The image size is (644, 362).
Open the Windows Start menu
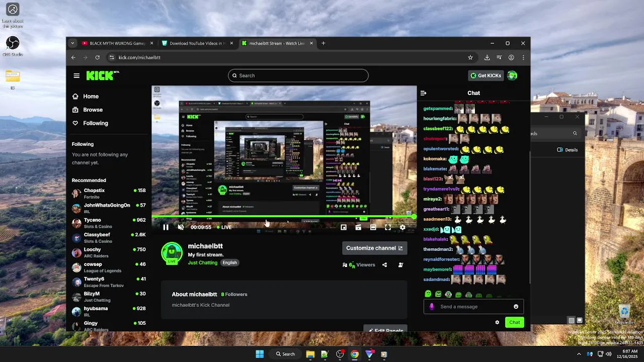tap(260, 354)
